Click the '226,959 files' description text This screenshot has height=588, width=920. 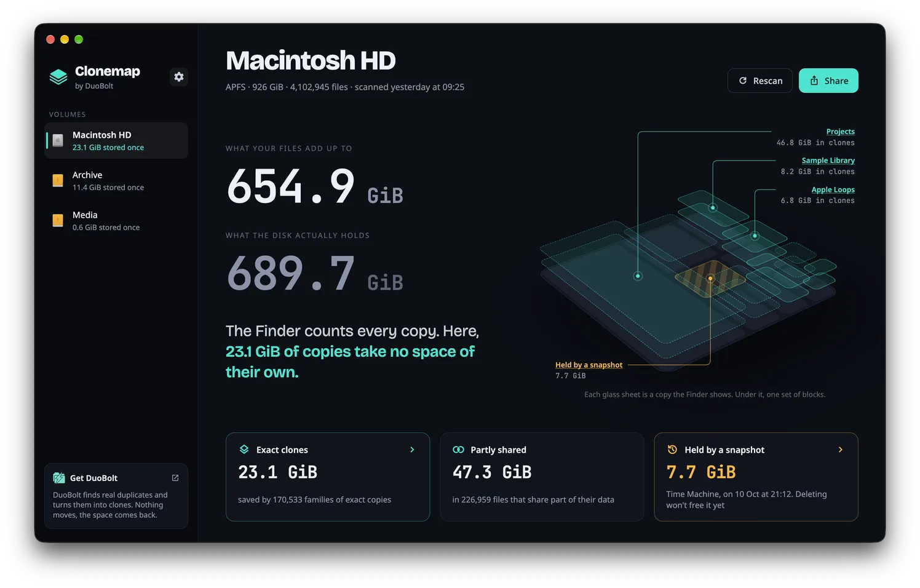(x=533, y=500)
